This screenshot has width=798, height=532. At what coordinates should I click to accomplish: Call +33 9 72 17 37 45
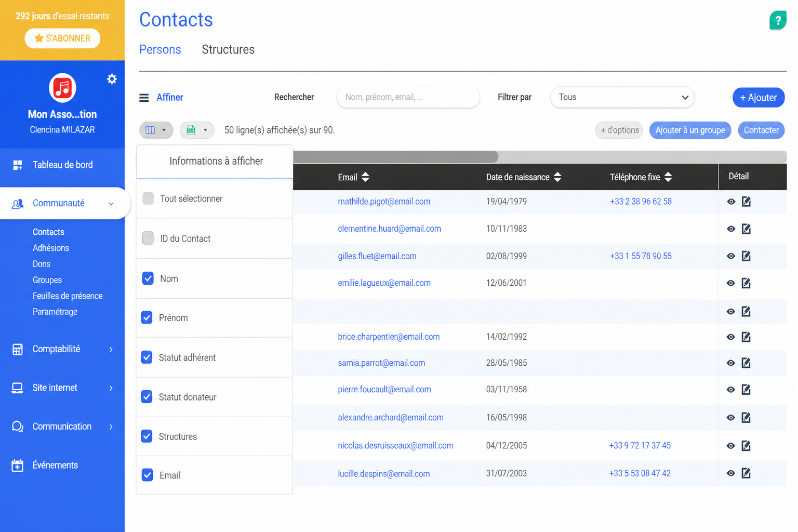[640, 445]
